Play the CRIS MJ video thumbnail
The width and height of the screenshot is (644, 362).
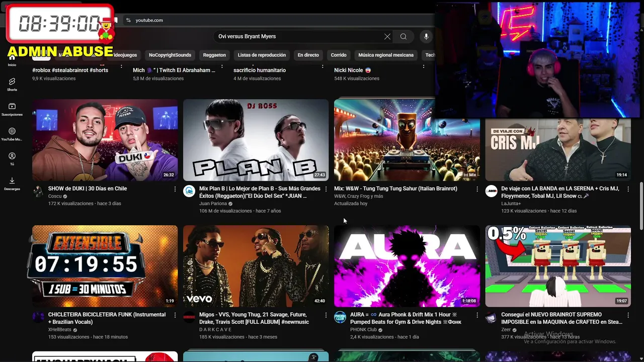tap(558, 149)
